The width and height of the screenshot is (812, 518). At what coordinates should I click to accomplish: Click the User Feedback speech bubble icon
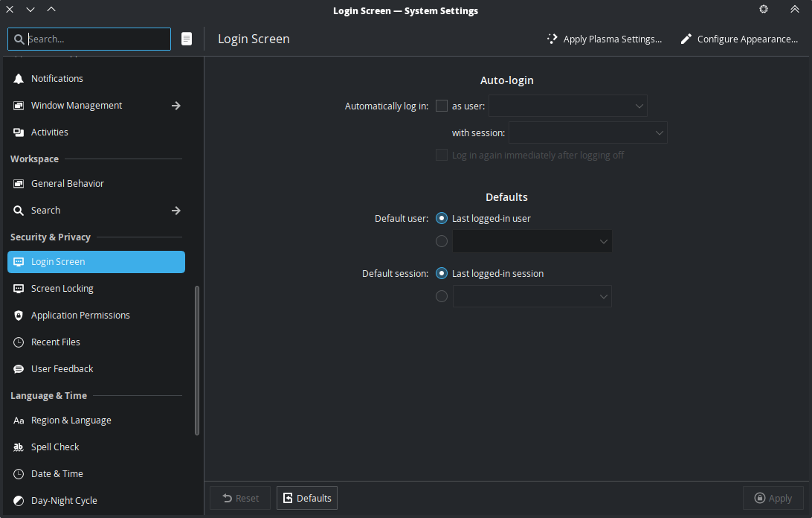coord(19,369)
